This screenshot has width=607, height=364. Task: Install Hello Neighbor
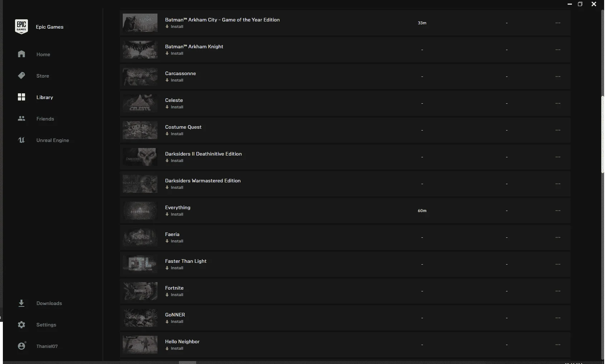pos(174,348)
